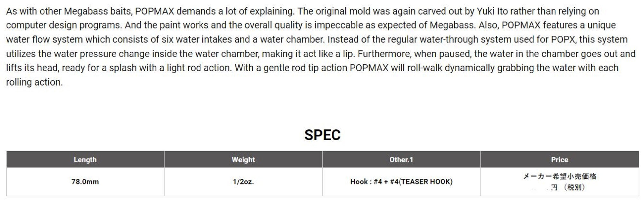Click the phrase "six water intakes"
The width and height of the screenshot is (644, 201).
196,40
